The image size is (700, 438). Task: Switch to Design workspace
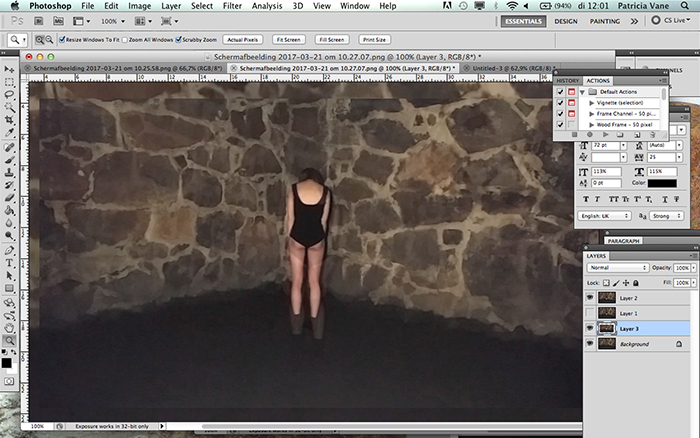(566, 21)
